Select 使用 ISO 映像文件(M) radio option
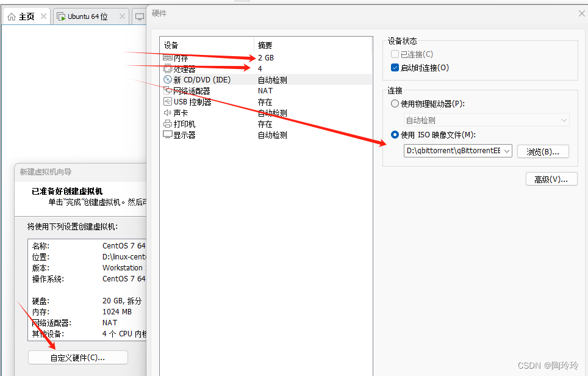Viewport: 588px width, 376px height. [x=395, y=134]
